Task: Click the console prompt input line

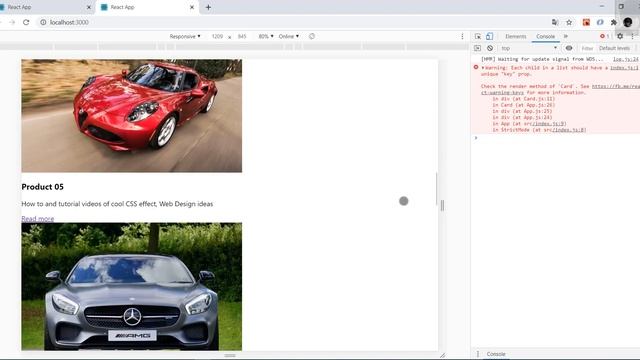Action: pyautogui.click(x=558, y=138)
